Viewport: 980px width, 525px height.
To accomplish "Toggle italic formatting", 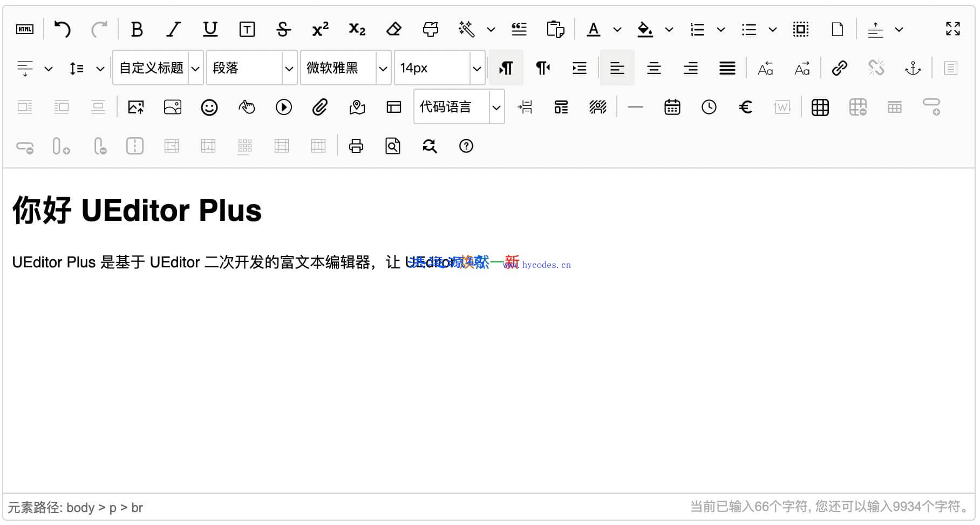I will 174,29.
